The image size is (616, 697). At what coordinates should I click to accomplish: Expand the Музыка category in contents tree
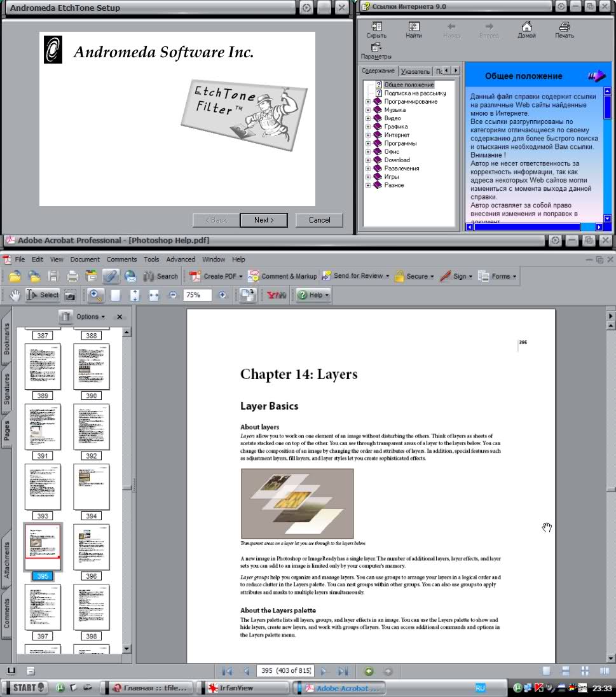pyautogui.click(x=368, y=110)
